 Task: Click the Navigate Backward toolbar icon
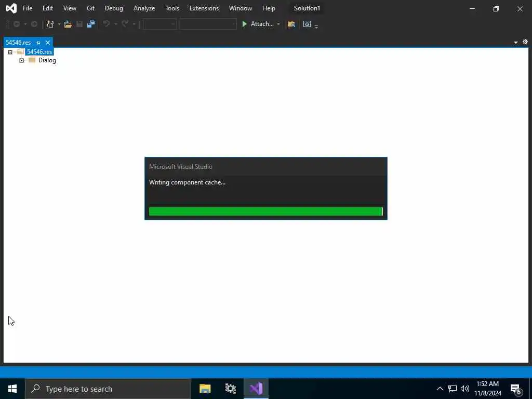click(16, 24)
